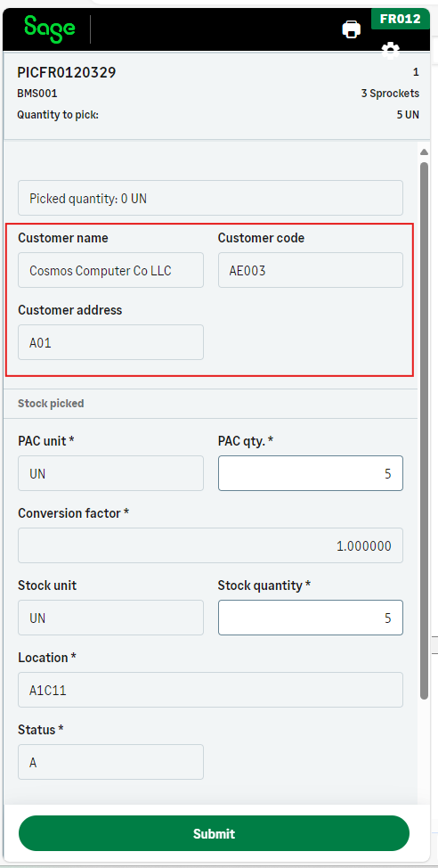Image resolution: width=438 pixels, height=868 pixels.
Task: Click the PAC qty. label
Action: click(x=246, y=441)
